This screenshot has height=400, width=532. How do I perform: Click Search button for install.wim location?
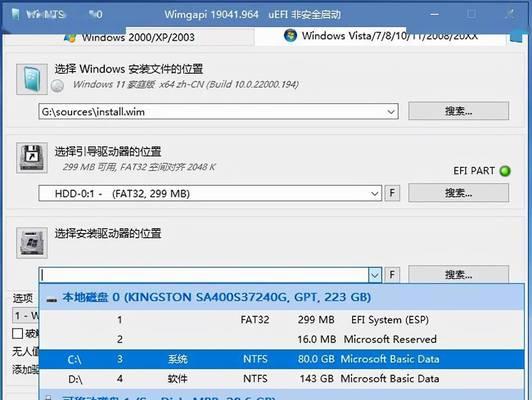click(458, 111)
